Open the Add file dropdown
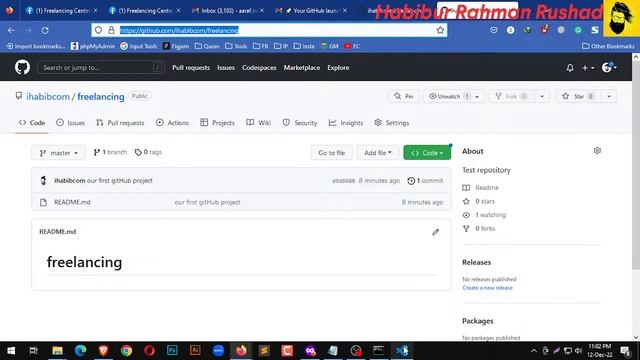 coord(378,153)
